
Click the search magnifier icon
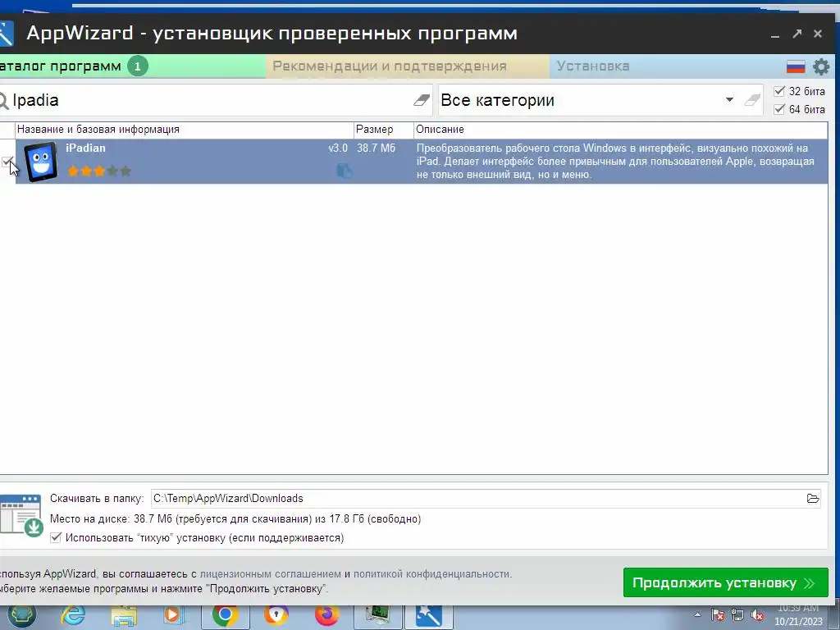click(4, 100)
